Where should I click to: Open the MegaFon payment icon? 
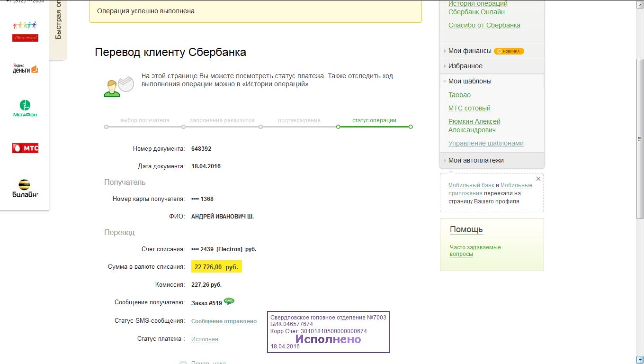pos(25,109)
